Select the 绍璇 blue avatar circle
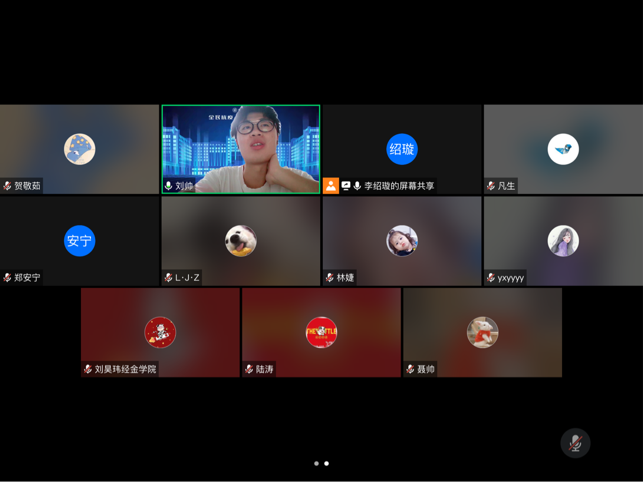643x482 pixels. [x=402, y=149]
